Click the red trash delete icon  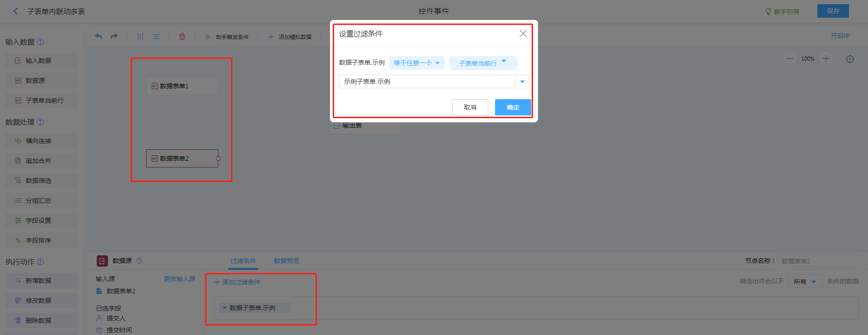182,37
